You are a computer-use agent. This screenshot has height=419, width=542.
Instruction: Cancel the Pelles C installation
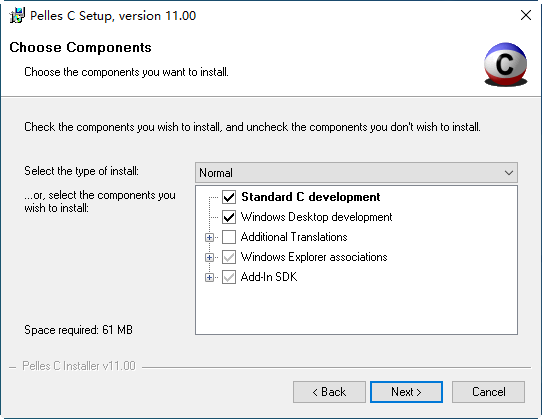coord(488,392)
